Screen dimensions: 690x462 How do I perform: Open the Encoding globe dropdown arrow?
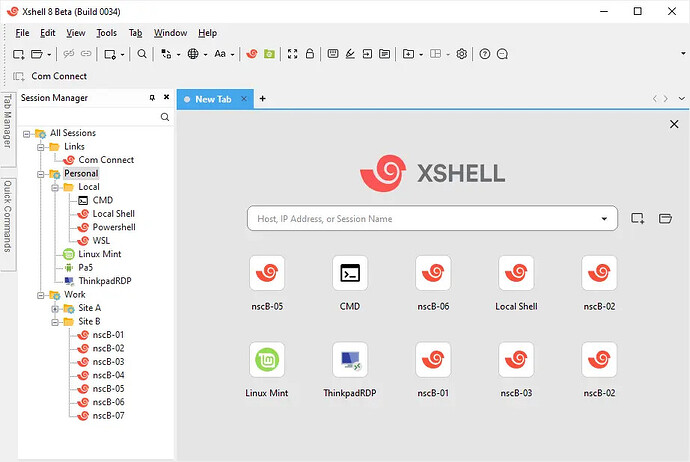click(205, 55)
